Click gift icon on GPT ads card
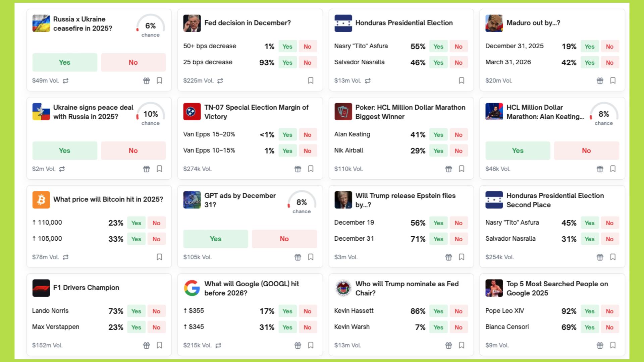Viewport: 644px width, 362px height. (298, 257)
